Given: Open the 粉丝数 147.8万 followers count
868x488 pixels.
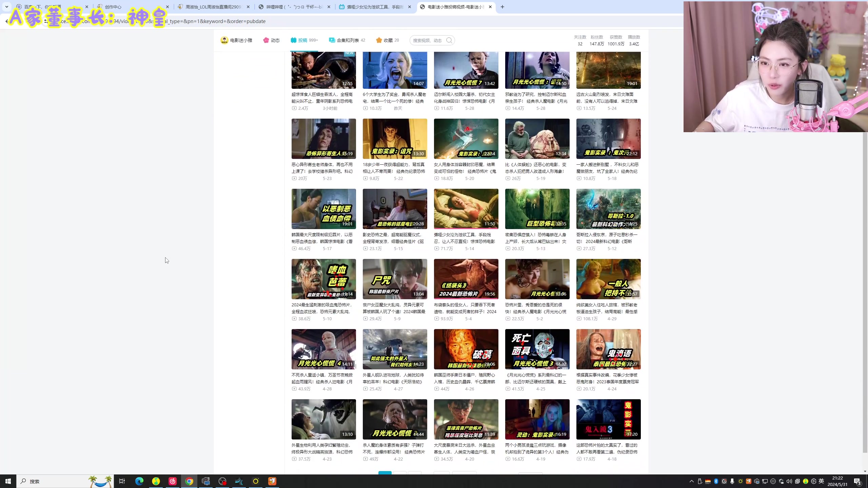Looking at the screenshot, I should tap(597, 40).
